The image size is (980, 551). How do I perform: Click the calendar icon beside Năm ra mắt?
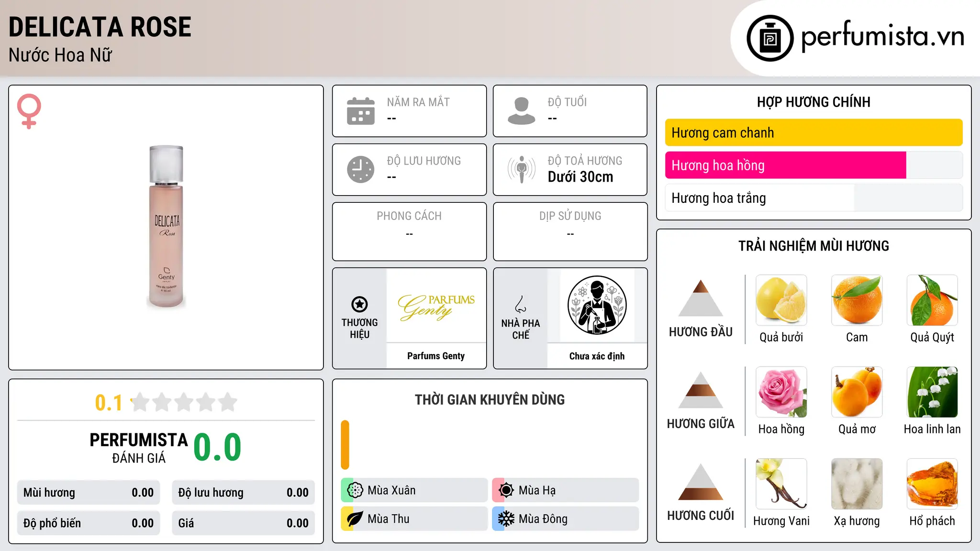tap(361, 111)
